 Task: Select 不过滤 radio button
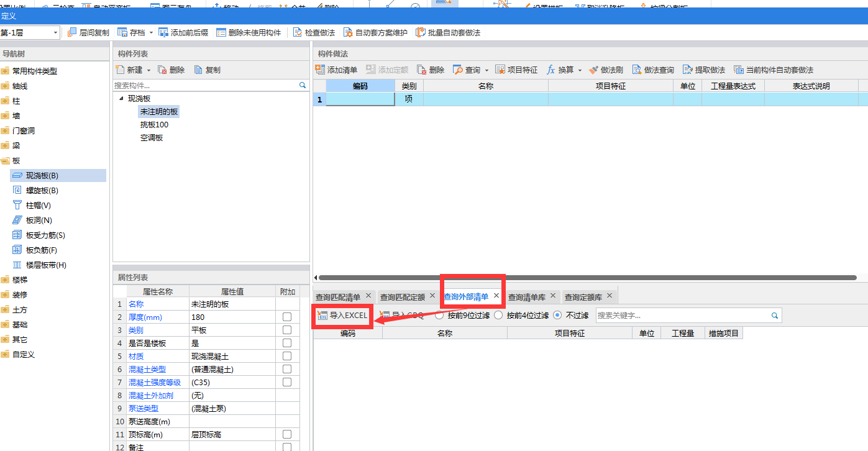[557, 315]
